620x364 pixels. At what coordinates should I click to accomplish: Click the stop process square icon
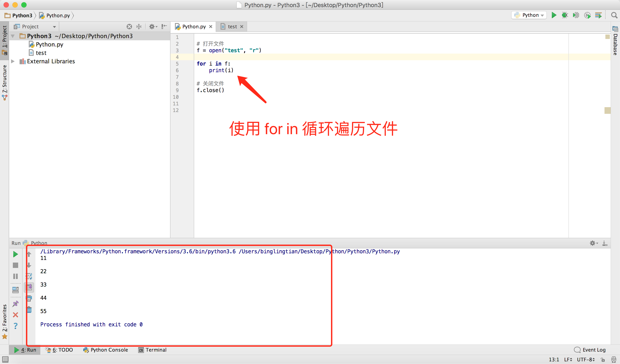pos(15,265)
